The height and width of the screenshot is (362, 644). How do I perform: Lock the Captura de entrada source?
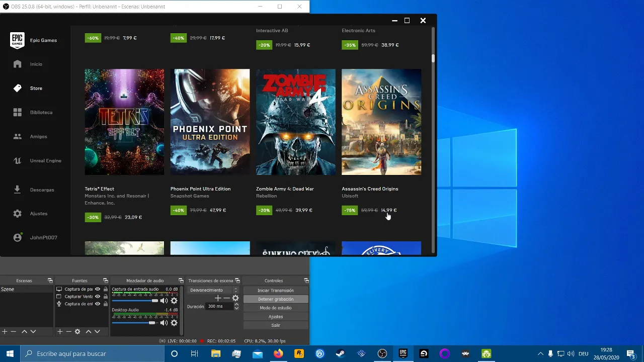pyautogui.click(x=105, y=304)
